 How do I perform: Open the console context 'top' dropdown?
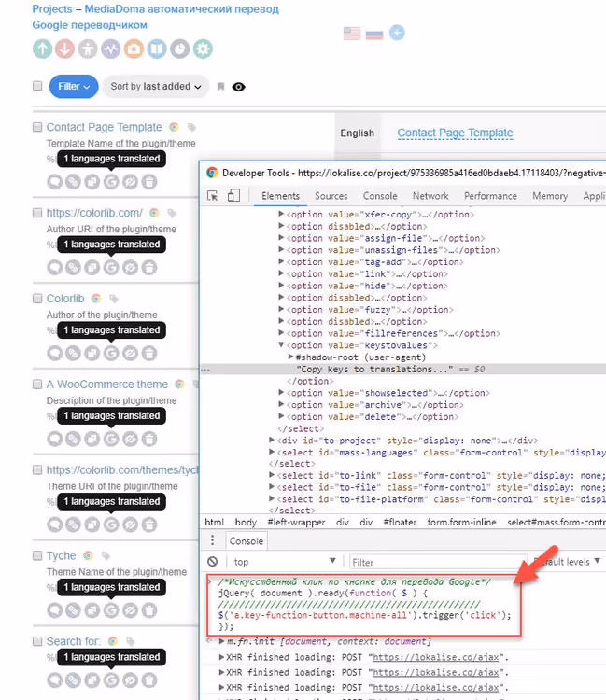tap(284, 562)
